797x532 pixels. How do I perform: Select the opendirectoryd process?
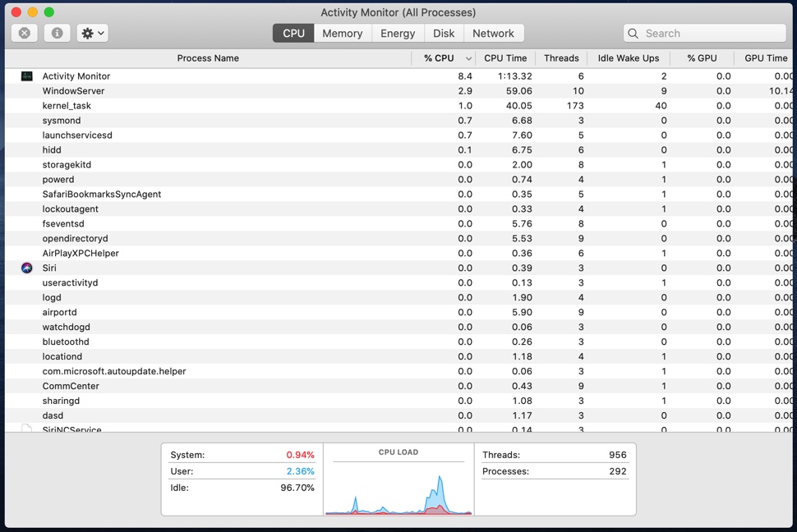coord(398,238)
